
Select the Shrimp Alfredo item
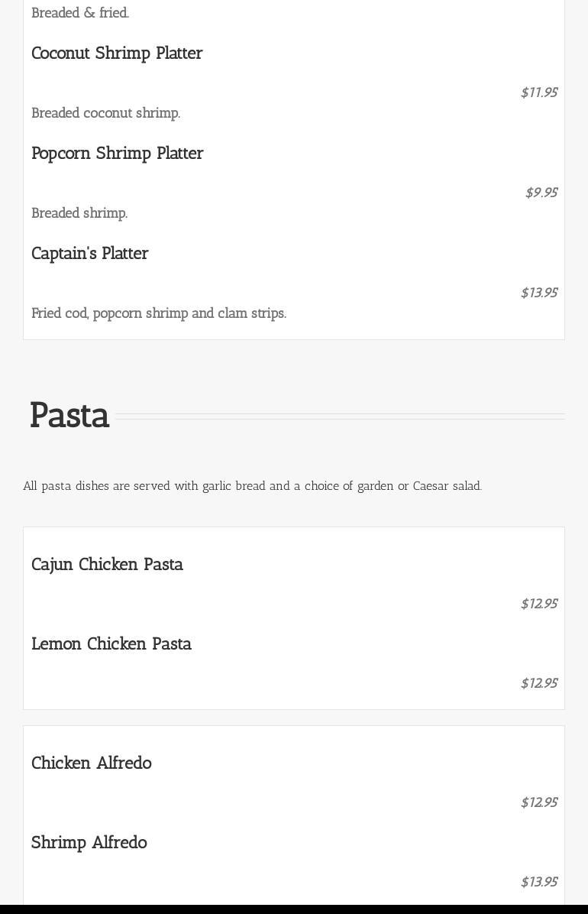click(89, 843)
